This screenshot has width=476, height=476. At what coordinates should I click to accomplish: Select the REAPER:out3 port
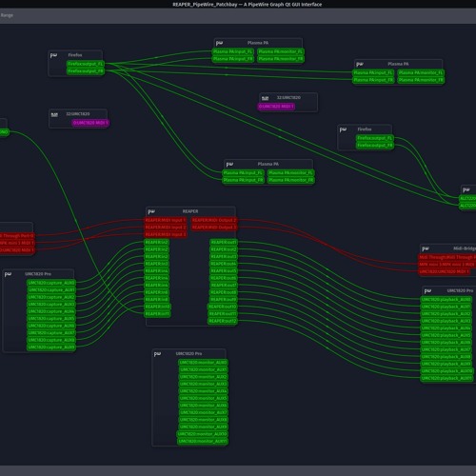pyautogui.click(x=224, y=257)
